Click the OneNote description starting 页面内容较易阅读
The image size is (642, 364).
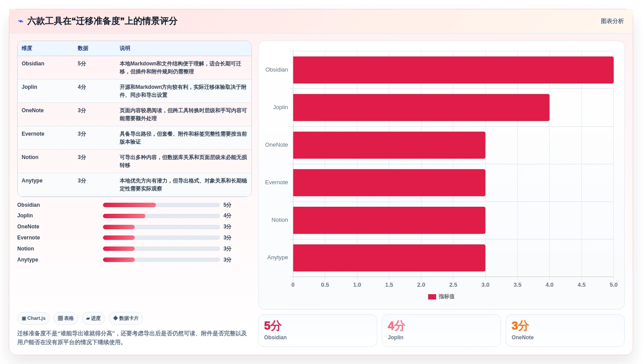(183, 114)
